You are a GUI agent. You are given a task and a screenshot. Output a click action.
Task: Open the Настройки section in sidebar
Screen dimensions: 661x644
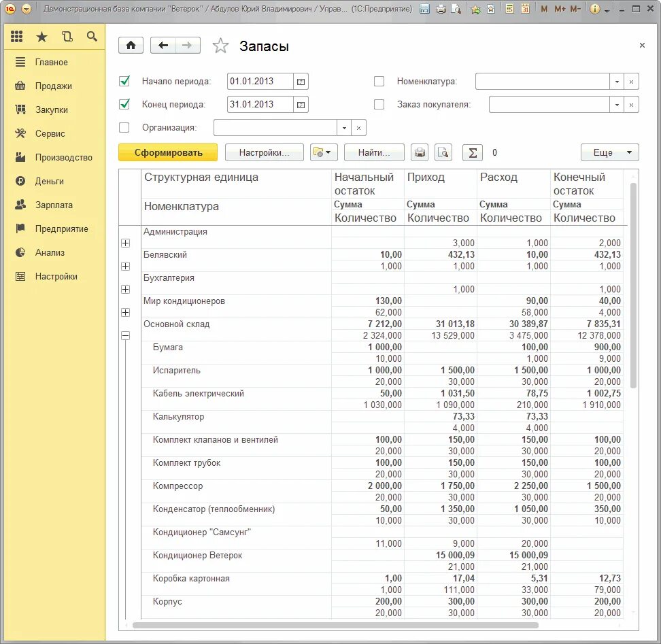(x=54, y=277)
